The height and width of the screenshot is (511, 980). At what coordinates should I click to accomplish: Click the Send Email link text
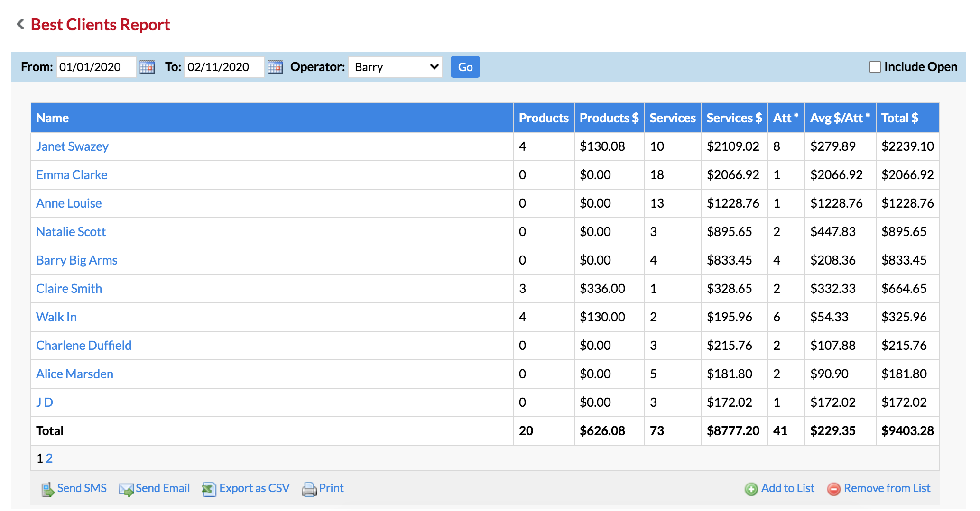coord(163,488)
